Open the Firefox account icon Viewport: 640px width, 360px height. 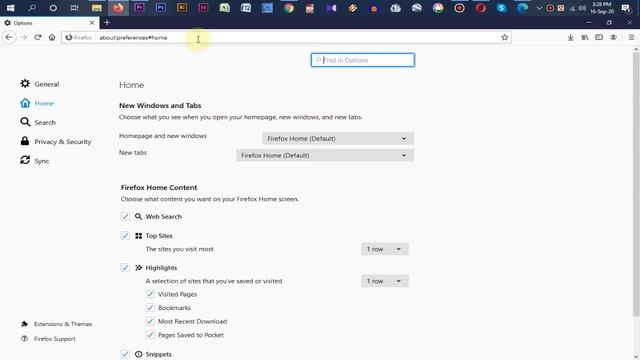pos(613,37)
